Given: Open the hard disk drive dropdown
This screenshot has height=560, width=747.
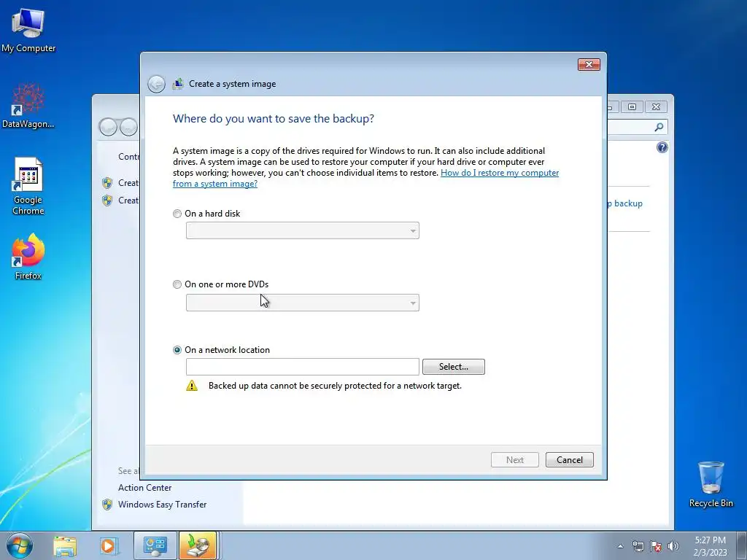Looking at the screenshot, I should click(x=303, y=230).
